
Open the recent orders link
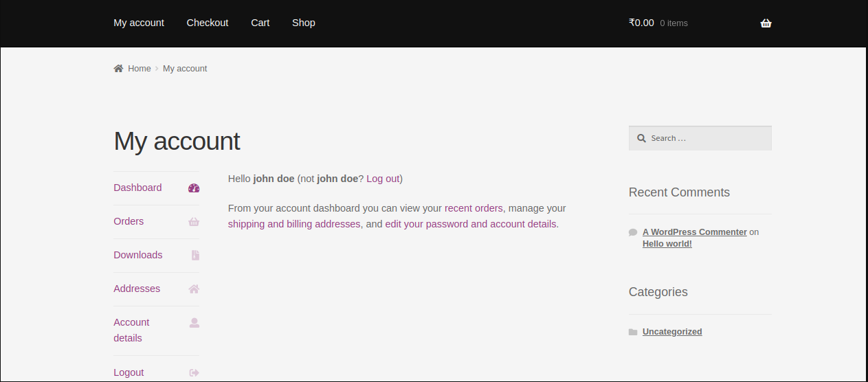point(474,208)
